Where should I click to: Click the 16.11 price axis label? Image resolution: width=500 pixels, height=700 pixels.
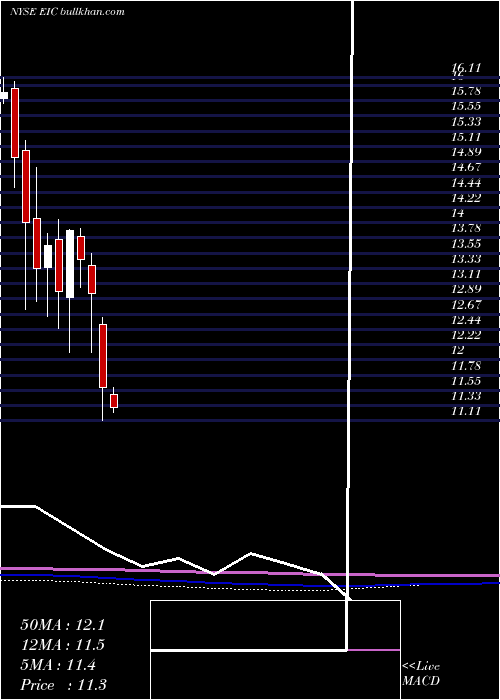point(466,68)
